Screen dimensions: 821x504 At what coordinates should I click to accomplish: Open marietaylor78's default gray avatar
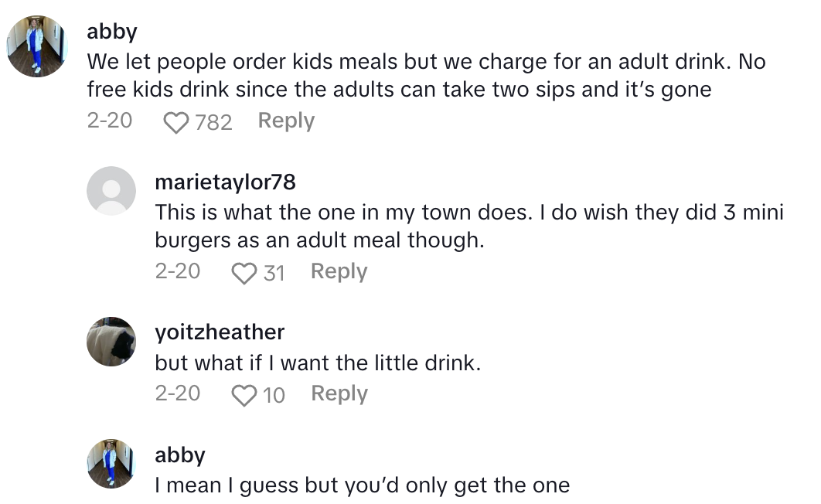pyautogui.click(x=111, y=190)
